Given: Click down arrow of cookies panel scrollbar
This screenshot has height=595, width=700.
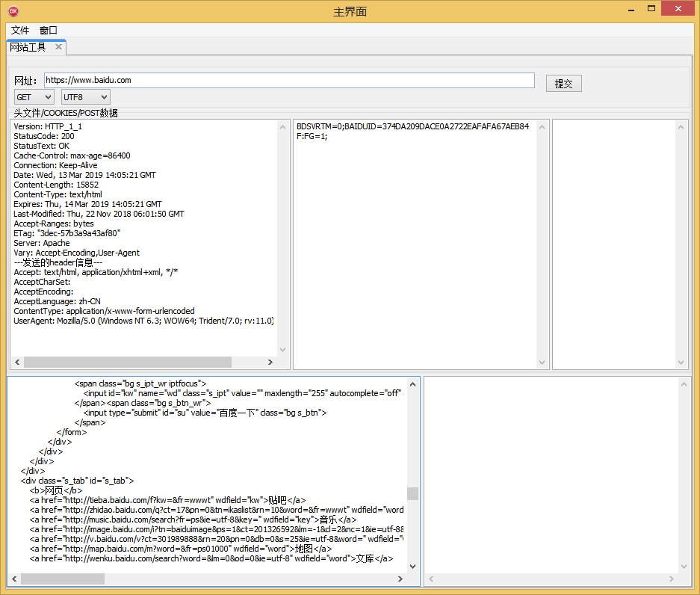Looking at the screenshot, I should click(x=542, y=363).
